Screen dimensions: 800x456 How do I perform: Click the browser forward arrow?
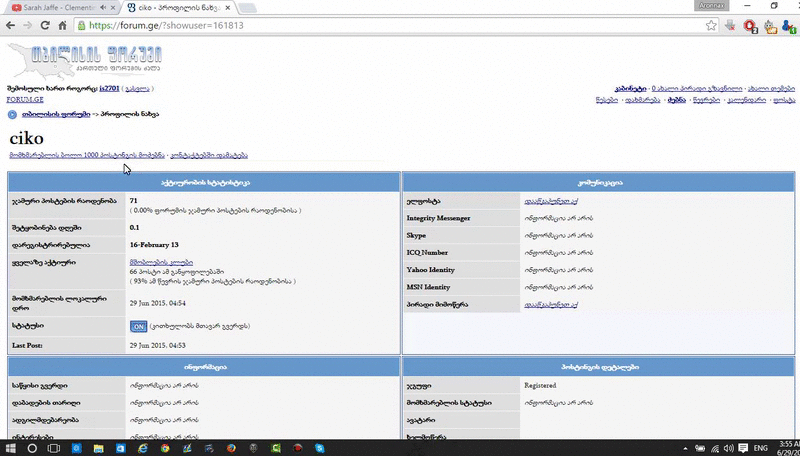[28, 25]
